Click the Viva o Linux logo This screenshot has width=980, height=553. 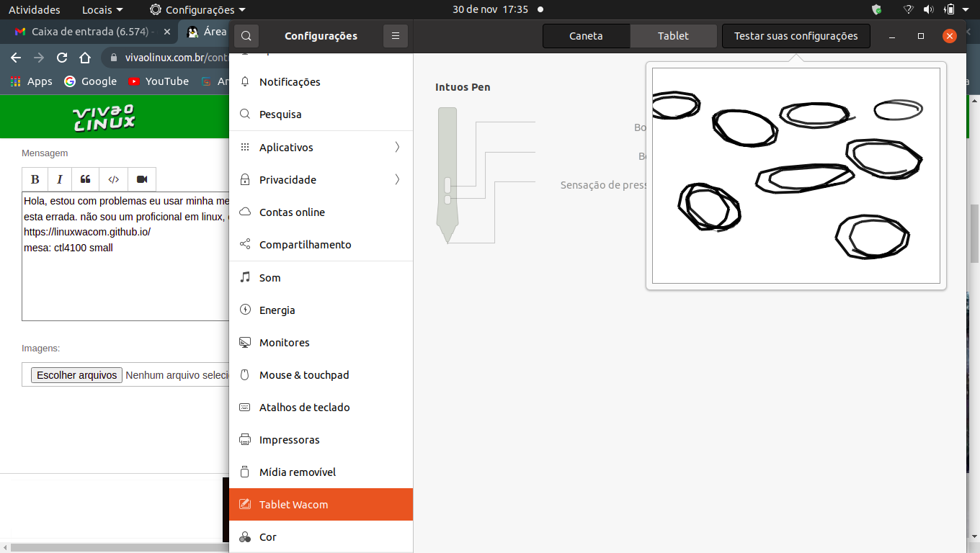click(104, 117)
